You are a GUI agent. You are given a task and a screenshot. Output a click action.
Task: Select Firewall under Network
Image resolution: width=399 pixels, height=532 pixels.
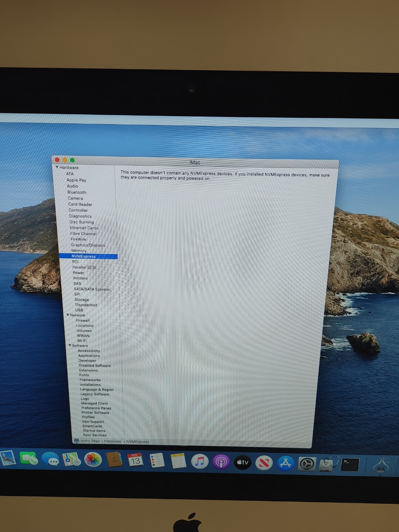pyautogui.click(x=82, y=320)
